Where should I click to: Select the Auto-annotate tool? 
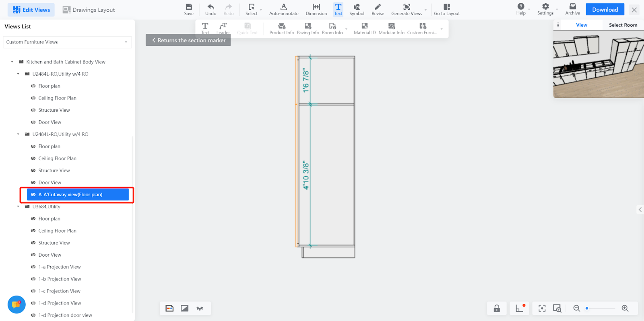click(283, 9)
